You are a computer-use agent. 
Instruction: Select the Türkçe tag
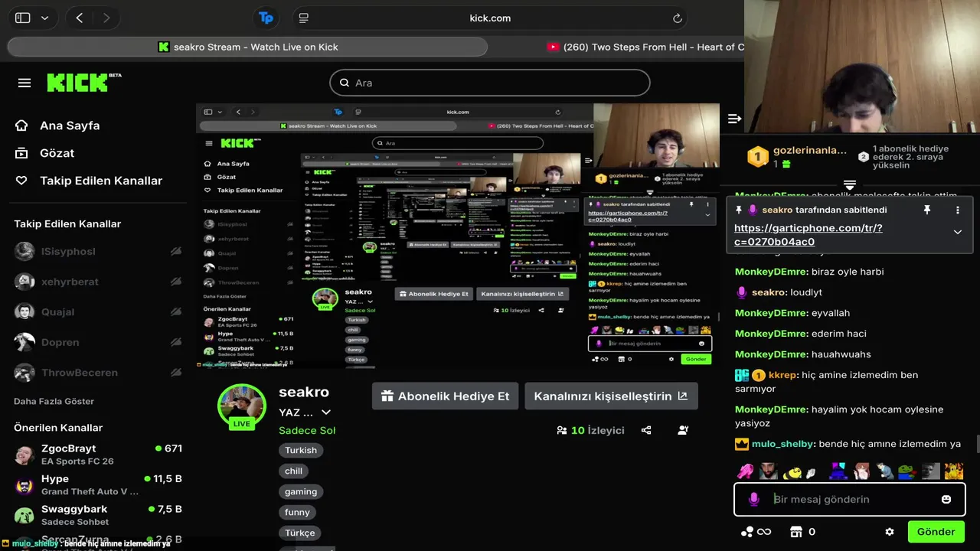[x=300, y=533]
